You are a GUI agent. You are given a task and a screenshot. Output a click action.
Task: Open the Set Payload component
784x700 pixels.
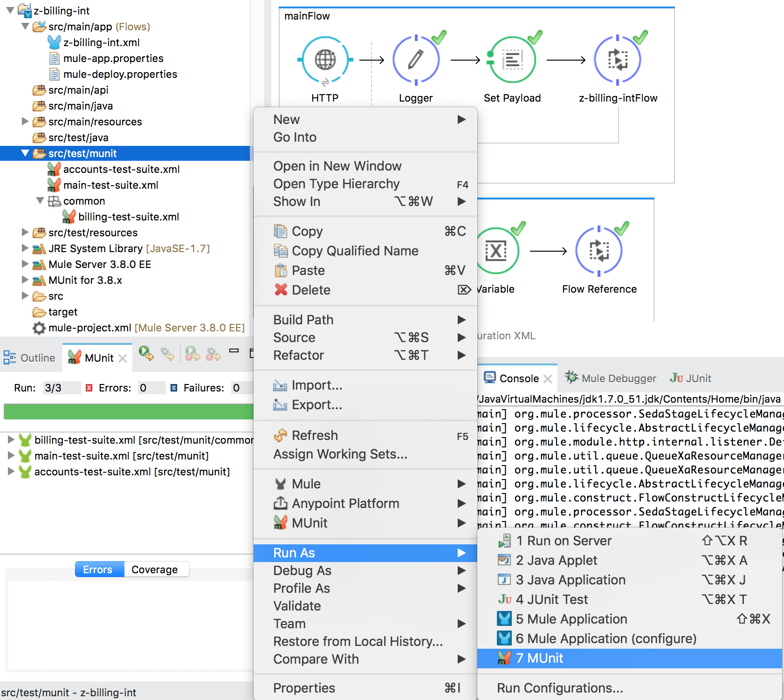[x=512, y=59]
